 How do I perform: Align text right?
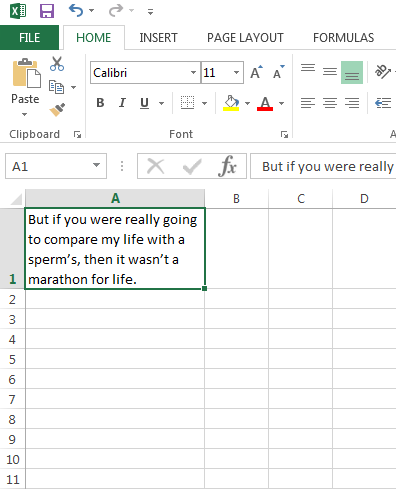pos(352,103)
